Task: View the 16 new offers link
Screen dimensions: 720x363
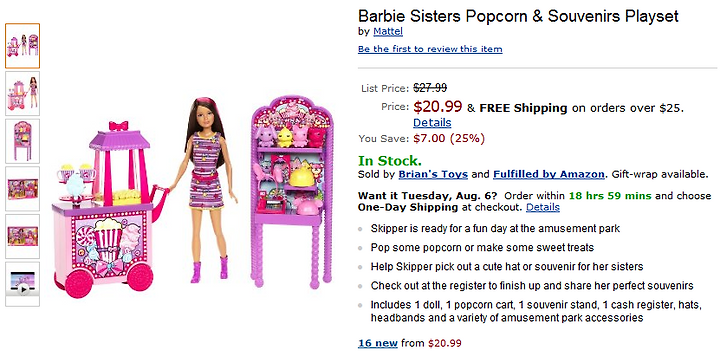Action: tap(378, 343)
